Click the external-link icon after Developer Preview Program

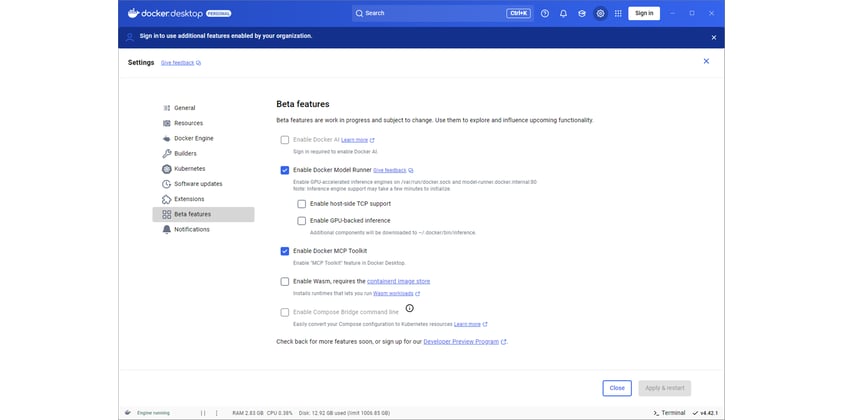(x=504, y=342)
